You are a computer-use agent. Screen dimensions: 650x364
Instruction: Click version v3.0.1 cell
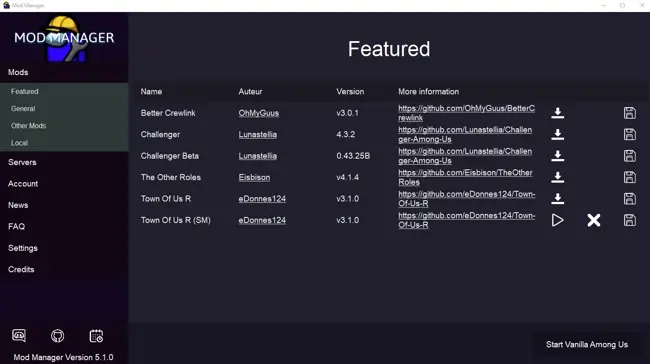[347, 113]
